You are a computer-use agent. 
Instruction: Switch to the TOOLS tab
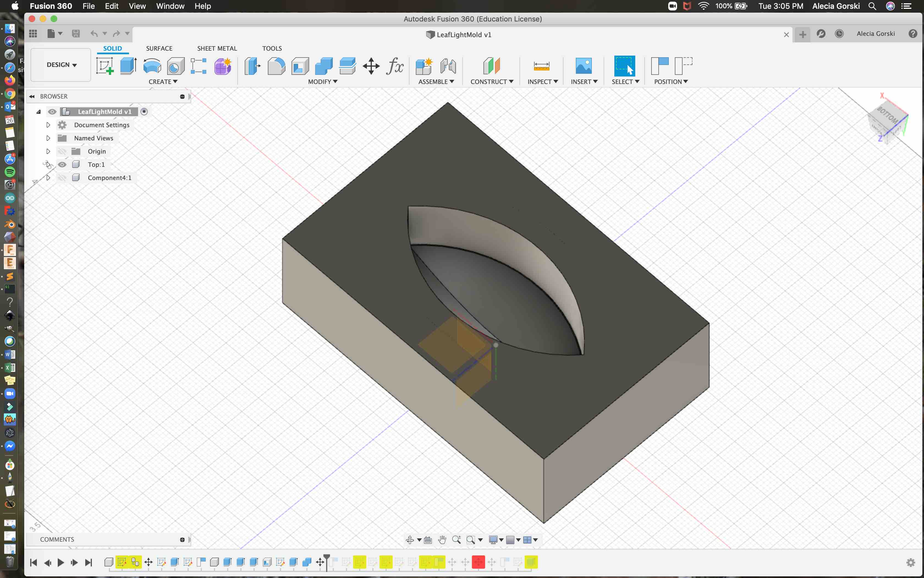[272, 48]
